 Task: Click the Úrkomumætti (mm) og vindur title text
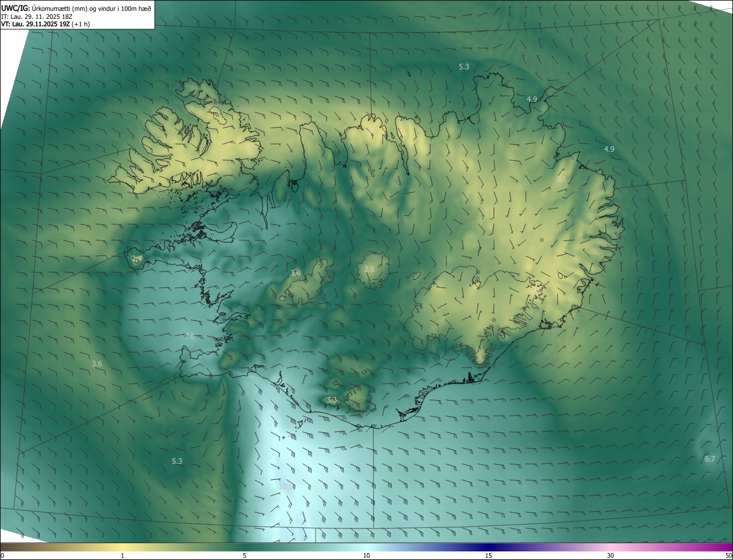pos(91,8)
